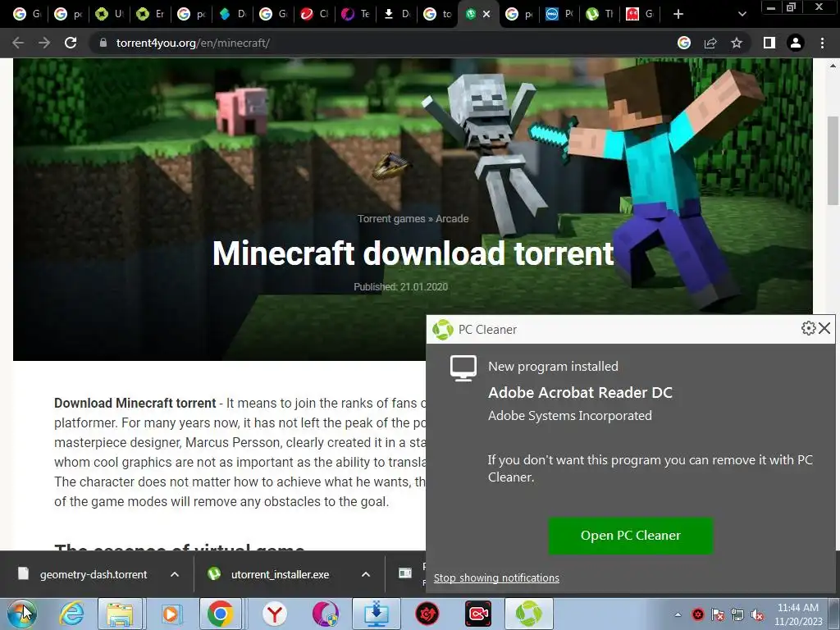840x630 pixels.
Task: Open the Chrome three-dot menu
Action: [822, 43]
